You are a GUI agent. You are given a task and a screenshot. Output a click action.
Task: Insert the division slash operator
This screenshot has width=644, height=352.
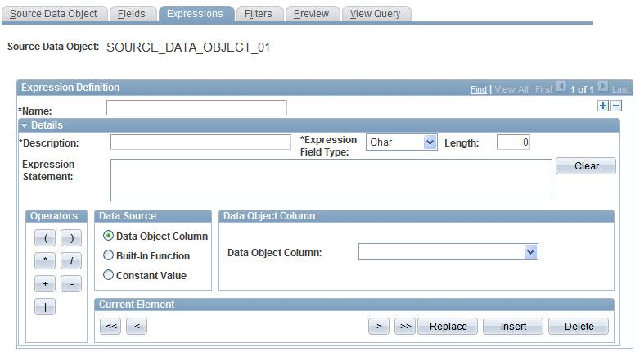click(x=71, y=261)
